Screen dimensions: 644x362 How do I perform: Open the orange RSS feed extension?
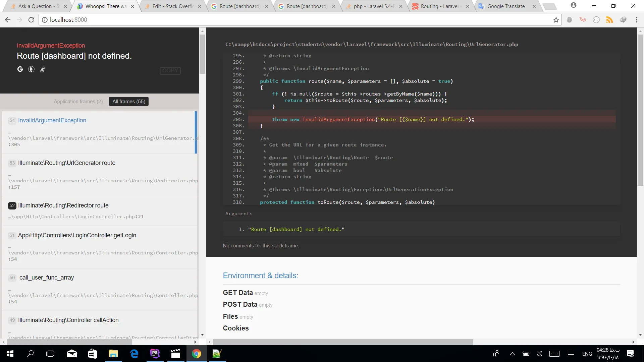point(609,20)
